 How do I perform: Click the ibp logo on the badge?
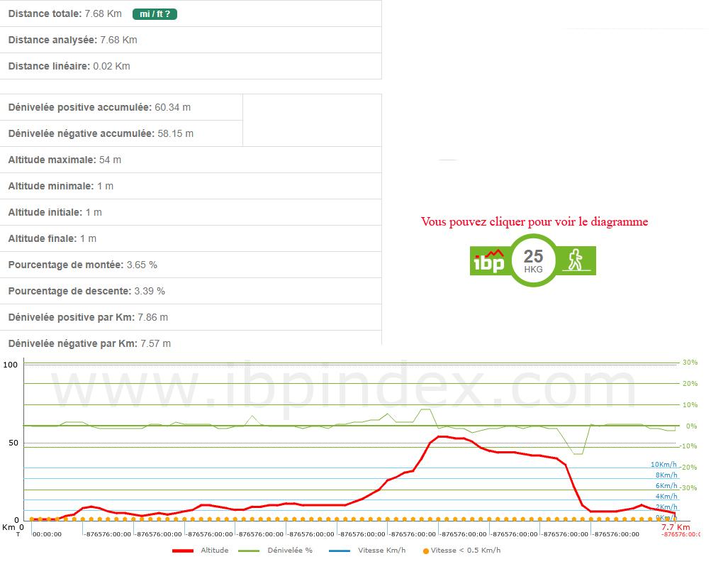pyautogui.click(x=488, y=260)
